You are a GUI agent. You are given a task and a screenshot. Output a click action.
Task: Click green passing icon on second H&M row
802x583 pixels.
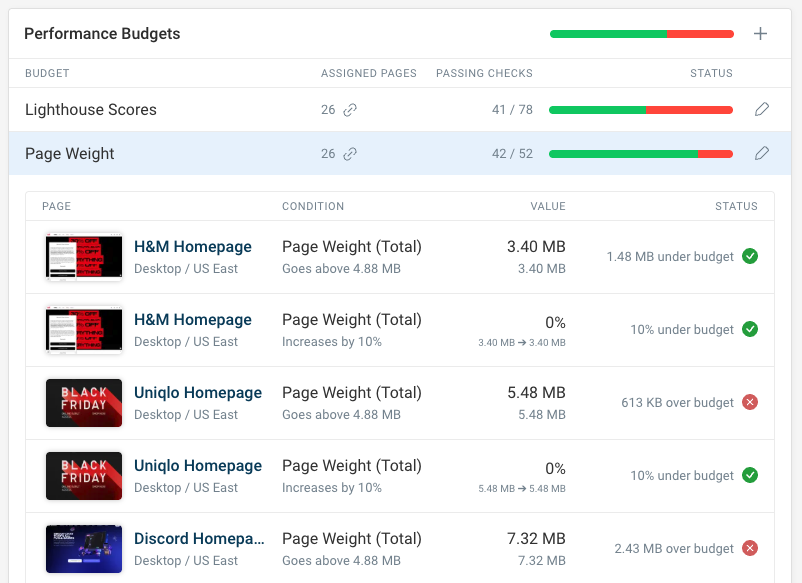[750, 329]
